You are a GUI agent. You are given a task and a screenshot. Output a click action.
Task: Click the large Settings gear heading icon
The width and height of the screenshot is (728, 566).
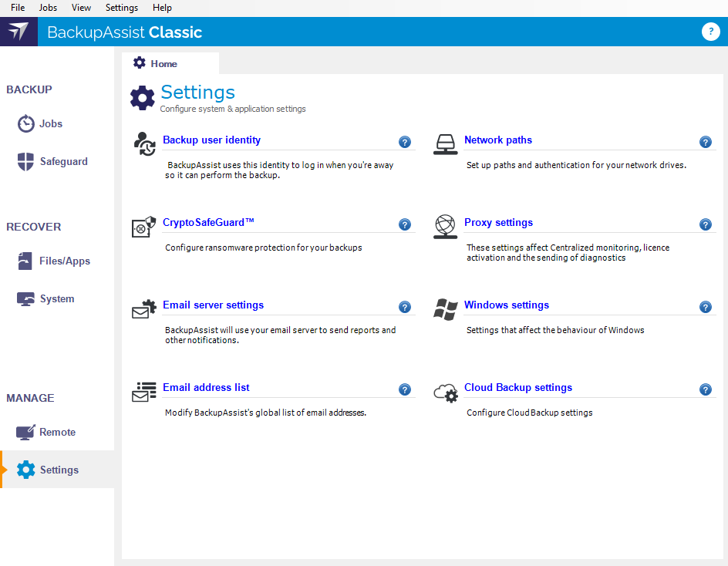point(143,98)
